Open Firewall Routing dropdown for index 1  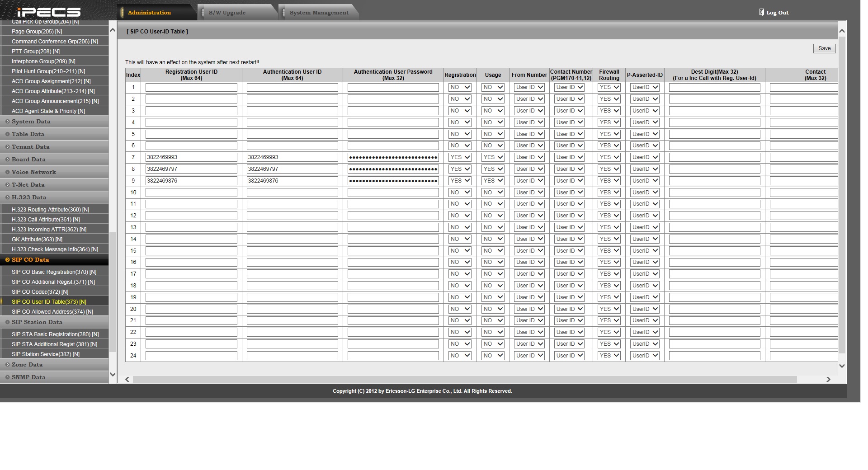(609, 87)
